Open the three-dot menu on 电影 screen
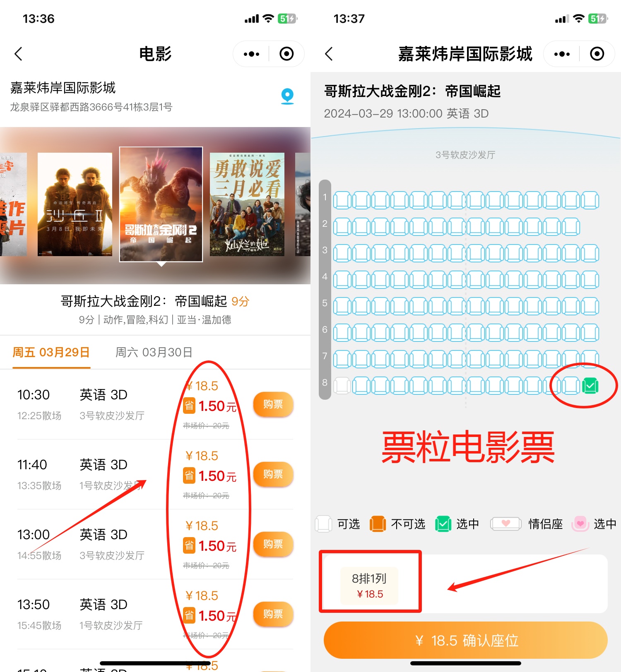This screenshot has height=672, width=621. point(251,54)
